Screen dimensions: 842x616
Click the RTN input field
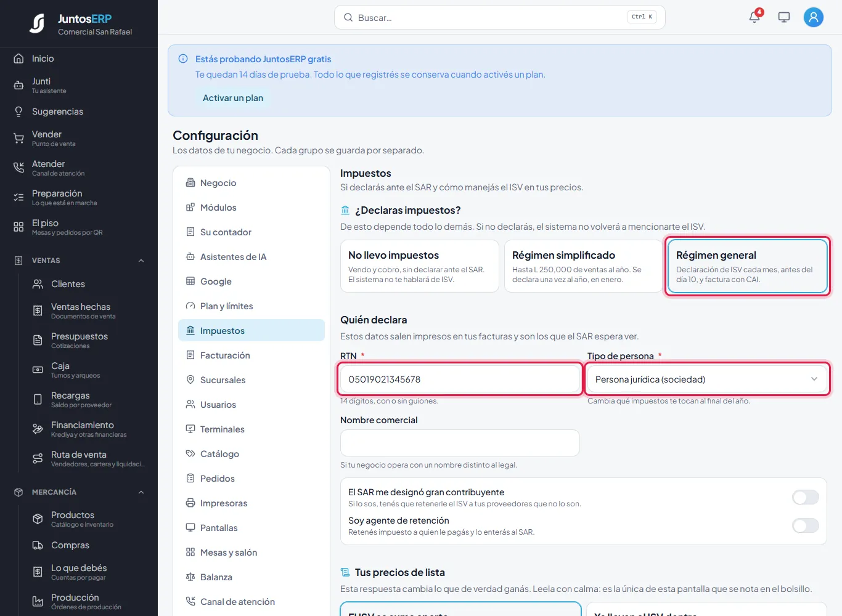pyautogui.click(x=460, y=379)
